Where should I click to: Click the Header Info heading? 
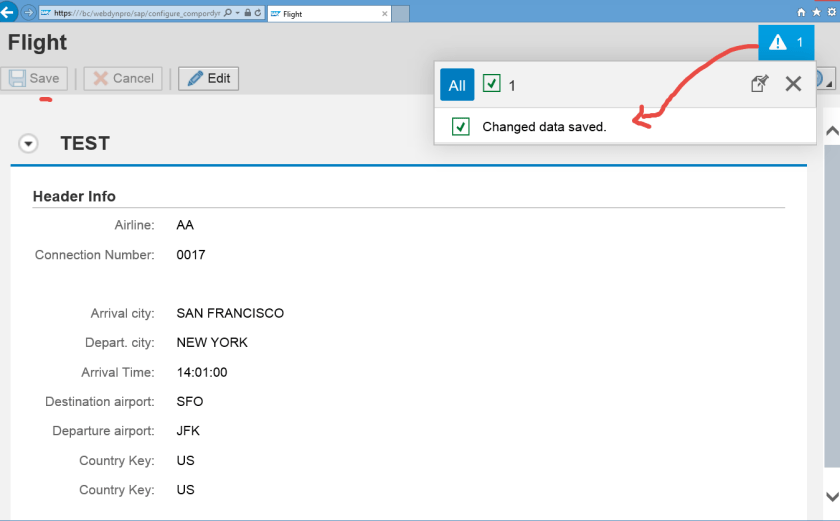(x=74, y=197)
